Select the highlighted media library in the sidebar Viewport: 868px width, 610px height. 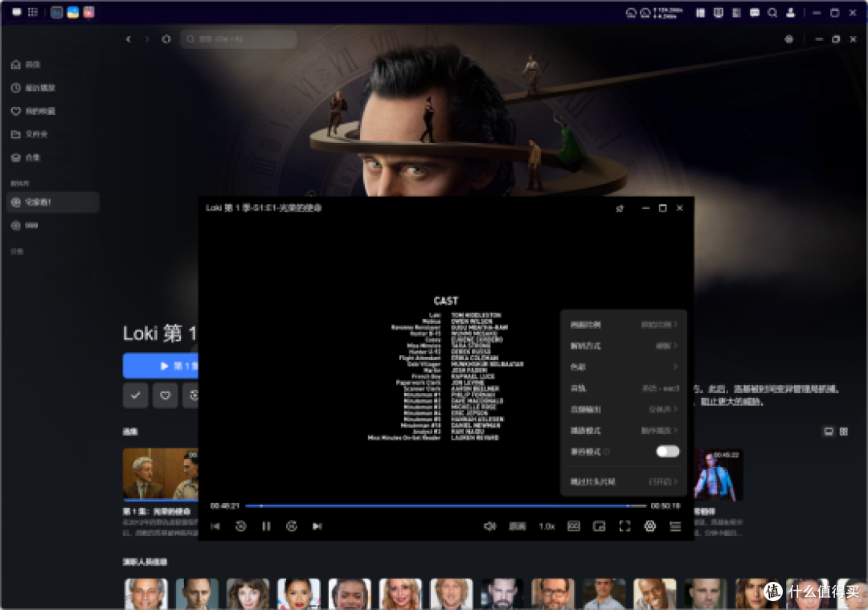click(x=52, y=202)
